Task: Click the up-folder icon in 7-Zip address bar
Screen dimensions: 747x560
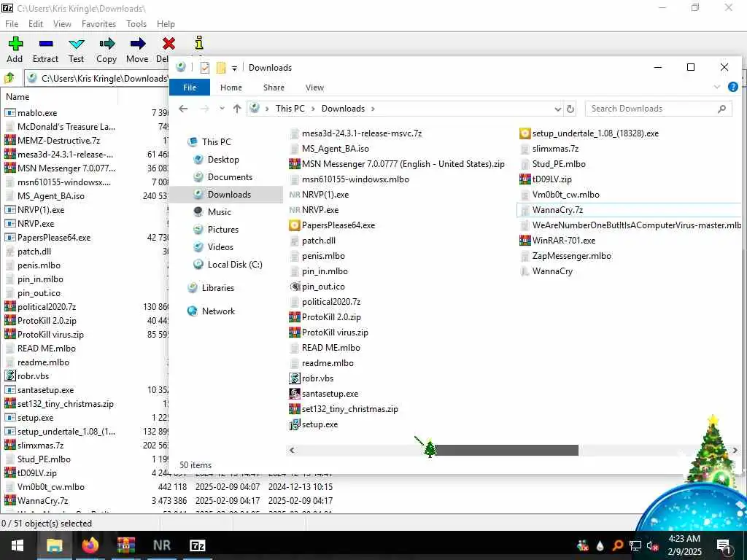Action: pos(9,77)
